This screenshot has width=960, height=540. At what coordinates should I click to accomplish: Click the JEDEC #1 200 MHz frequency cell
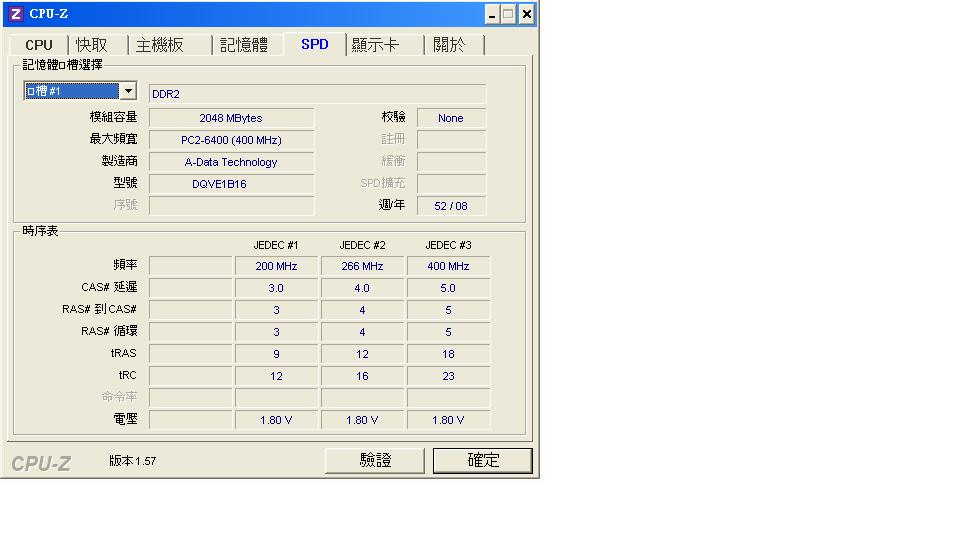[276, 266]
